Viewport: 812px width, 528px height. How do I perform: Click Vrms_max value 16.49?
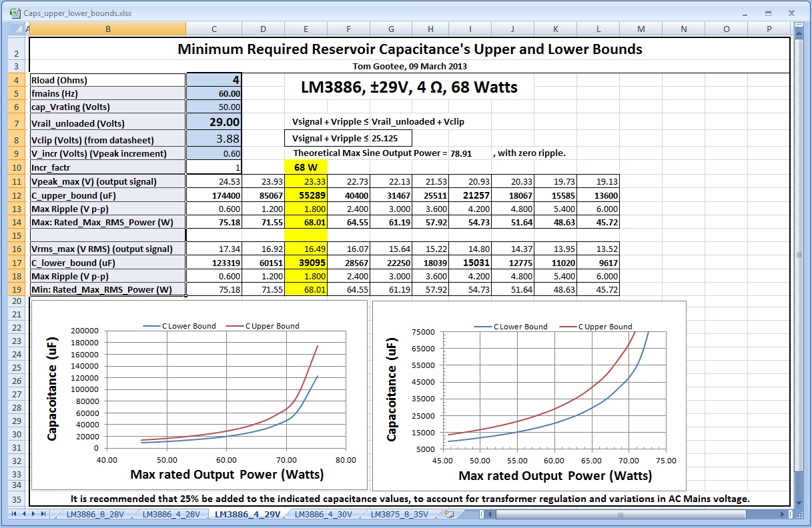306,249
